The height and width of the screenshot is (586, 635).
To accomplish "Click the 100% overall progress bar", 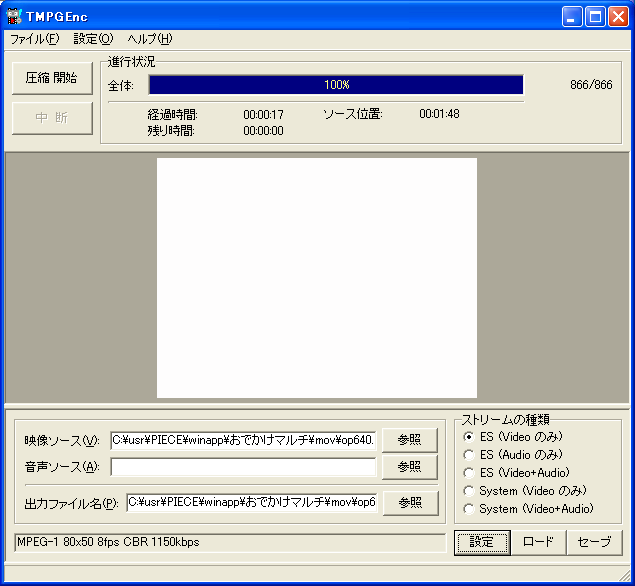I will (336, 85).
